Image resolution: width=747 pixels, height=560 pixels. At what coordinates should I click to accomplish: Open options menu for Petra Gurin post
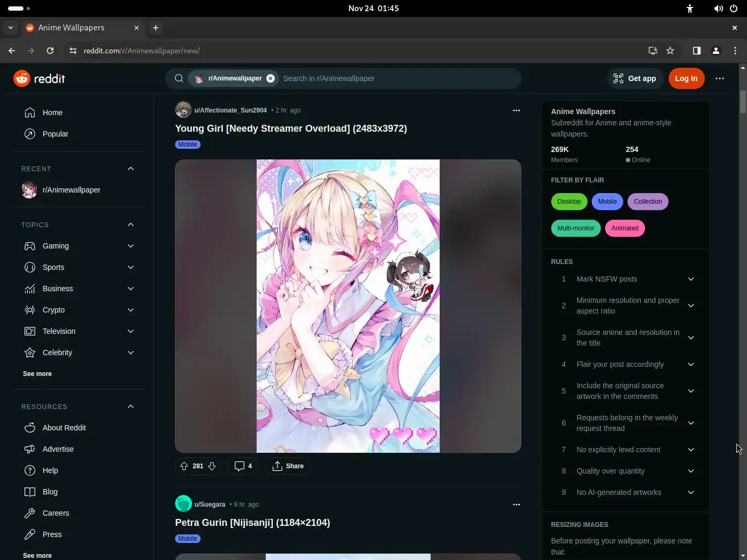516,505
